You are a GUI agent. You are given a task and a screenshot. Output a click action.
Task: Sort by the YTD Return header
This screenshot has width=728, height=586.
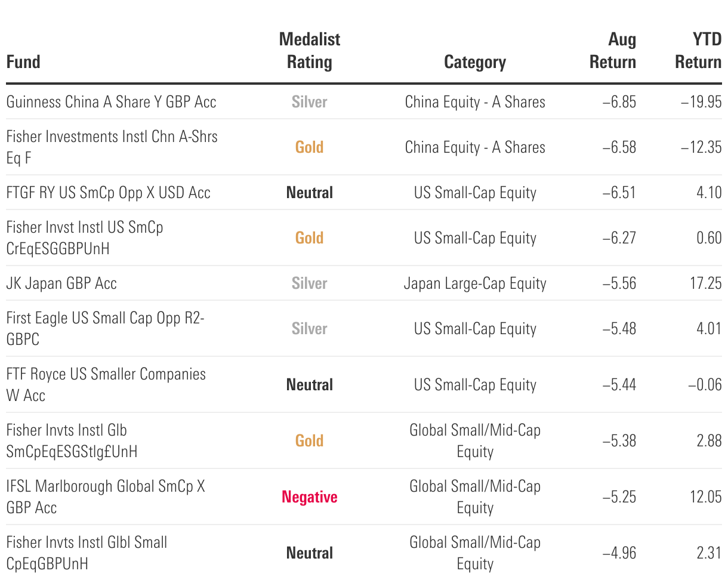click(x=698, y=51)
